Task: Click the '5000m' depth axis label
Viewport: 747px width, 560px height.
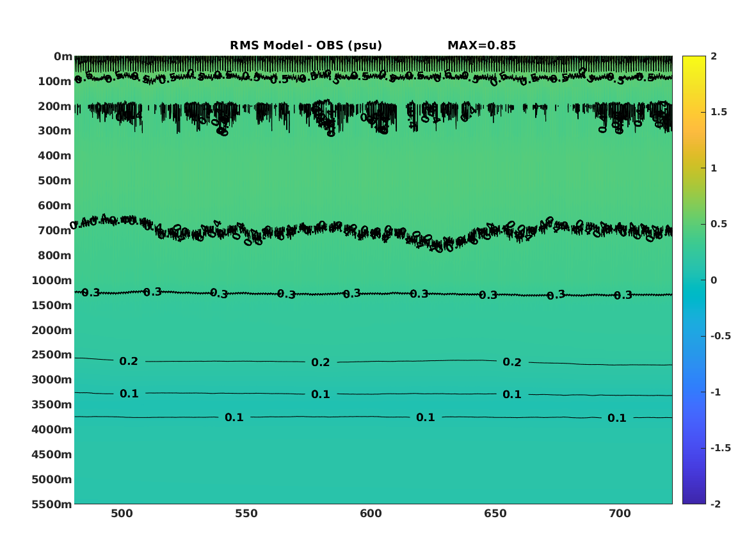Action: (52, 479)
